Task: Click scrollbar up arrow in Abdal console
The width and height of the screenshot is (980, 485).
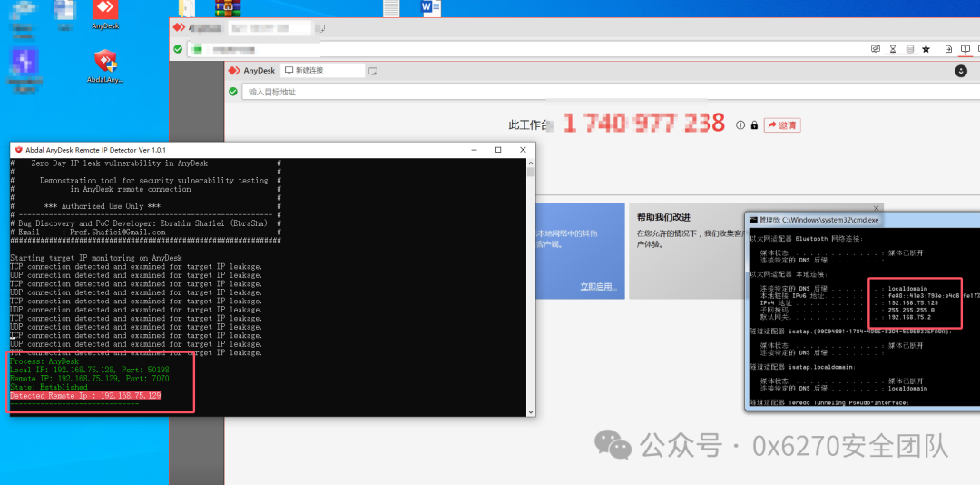Action: [x=531, y=163]
